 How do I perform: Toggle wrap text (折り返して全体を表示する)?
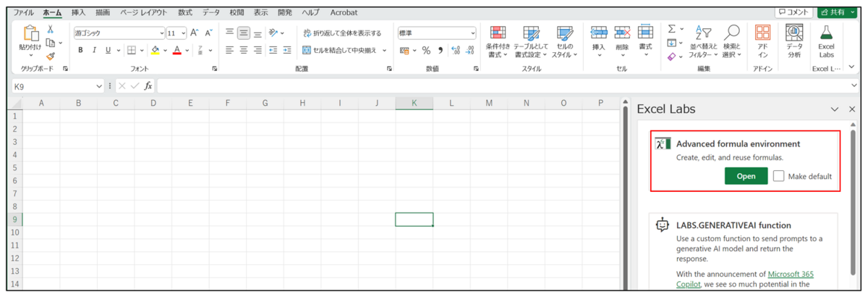[342, 33]
